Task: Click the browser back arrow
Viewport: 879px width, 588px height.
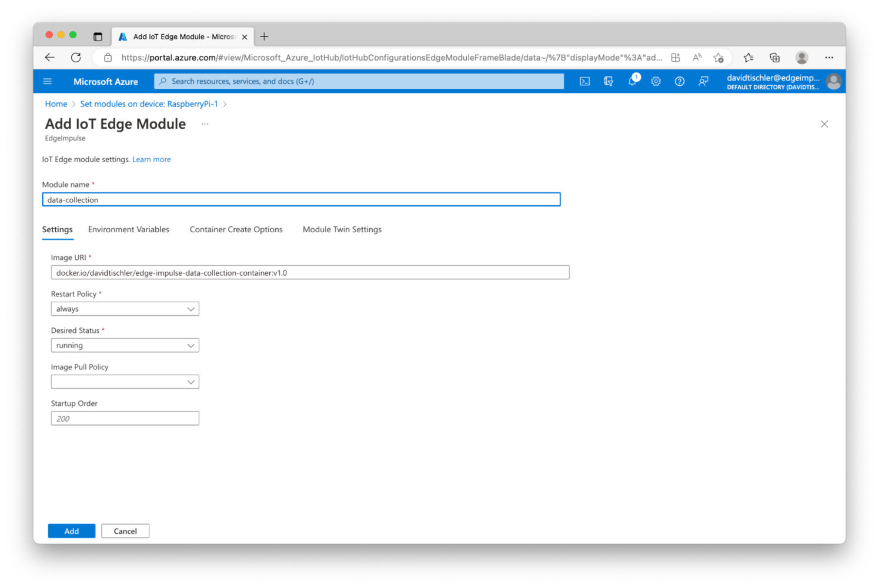Action: [50, 57]
